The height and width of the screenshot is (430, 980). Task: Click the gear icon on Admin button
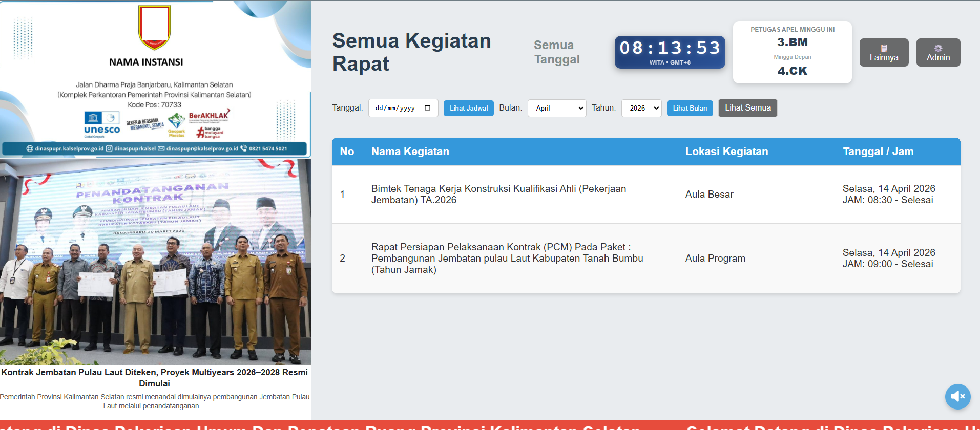pyautogui.click(x=938, y=48)
